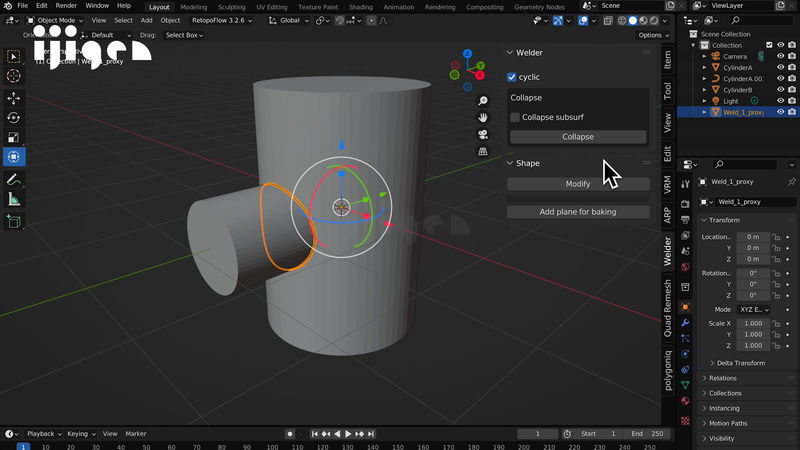Click the Add plane for baking button

point(577,212)
